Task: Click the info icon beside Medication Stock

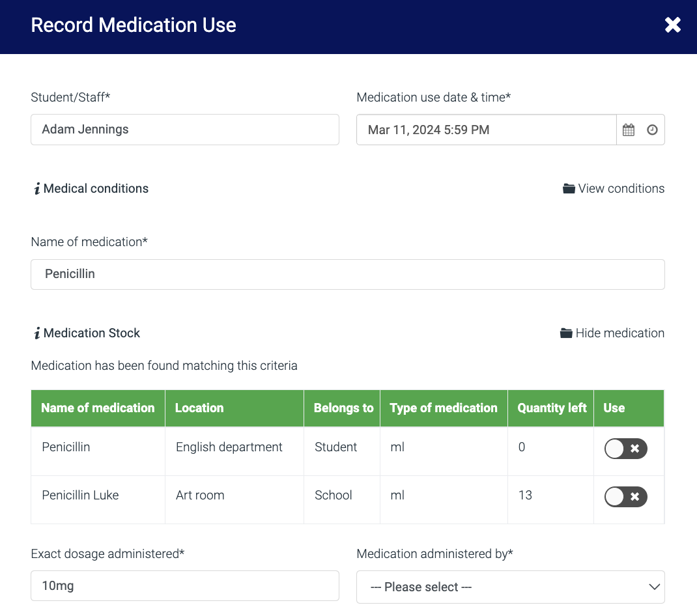Action: (x=36, y=333)
